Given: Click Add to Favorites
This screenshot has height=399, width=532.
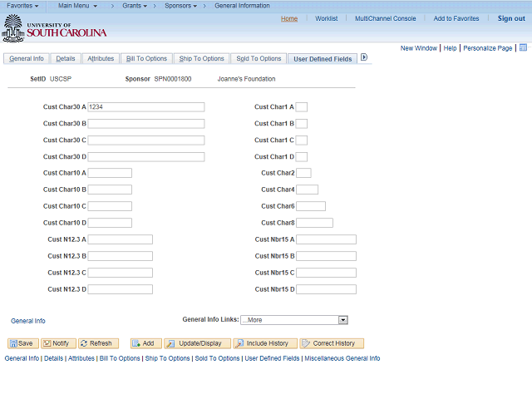Looking at the screenshot, I should coord(456,18).
